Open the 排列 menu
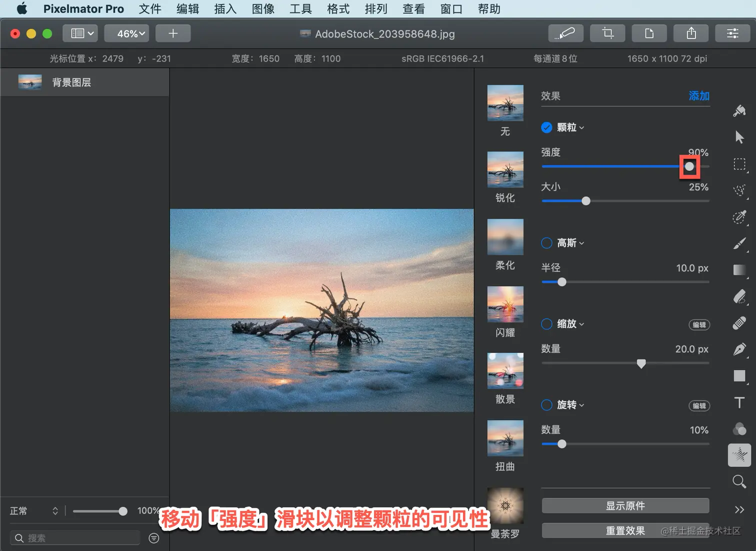 (376, 9)
